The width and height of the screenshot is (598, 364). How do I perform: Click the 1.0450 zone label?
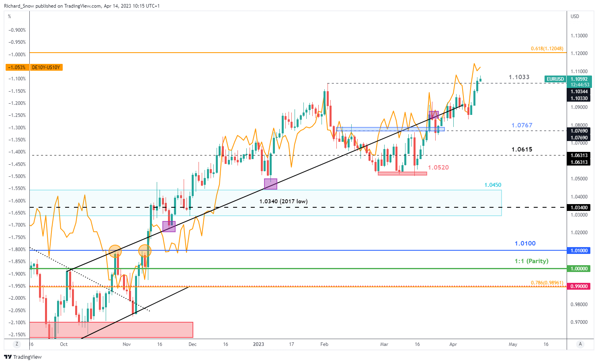pyautogui.click(x=493, y=185)
